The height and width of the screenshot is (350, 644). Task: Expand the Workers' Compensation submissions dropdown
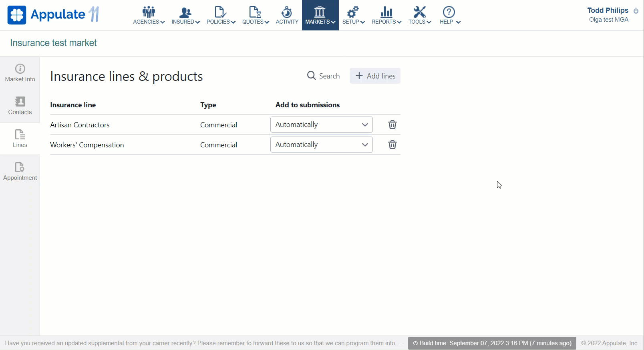pos(322,145)
